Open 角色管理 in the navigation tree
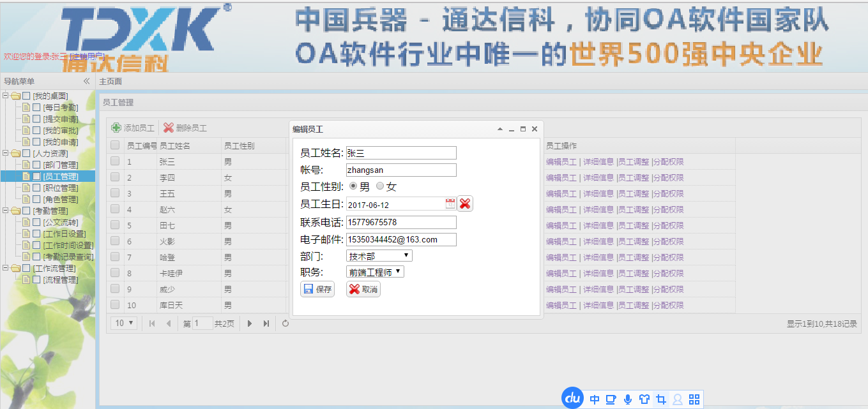The image size is (868, 409). (x=61, y=199)
